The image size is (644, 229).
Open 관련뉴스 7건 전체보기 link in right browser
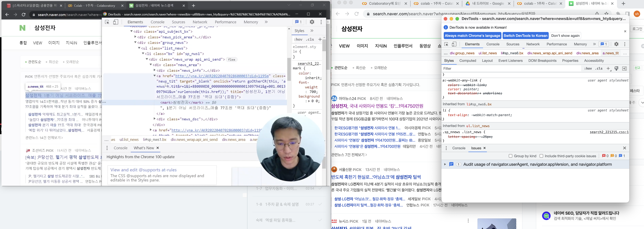click(x=349, y=155)
